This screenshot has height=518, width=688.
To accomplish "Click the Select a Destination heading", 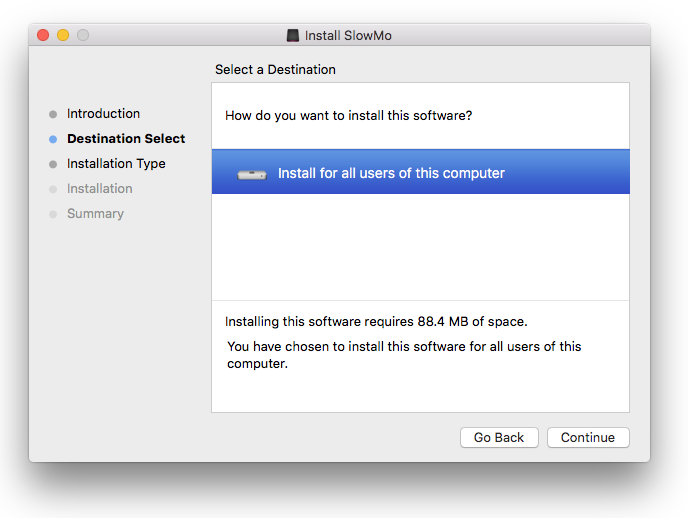I will pyautogui.click(x=275, y=70).
